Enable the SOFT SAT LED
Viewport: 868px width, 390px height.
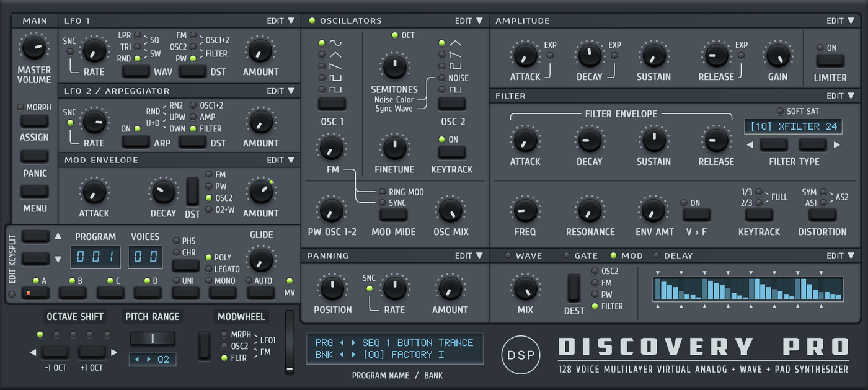(x=780, y=112)
